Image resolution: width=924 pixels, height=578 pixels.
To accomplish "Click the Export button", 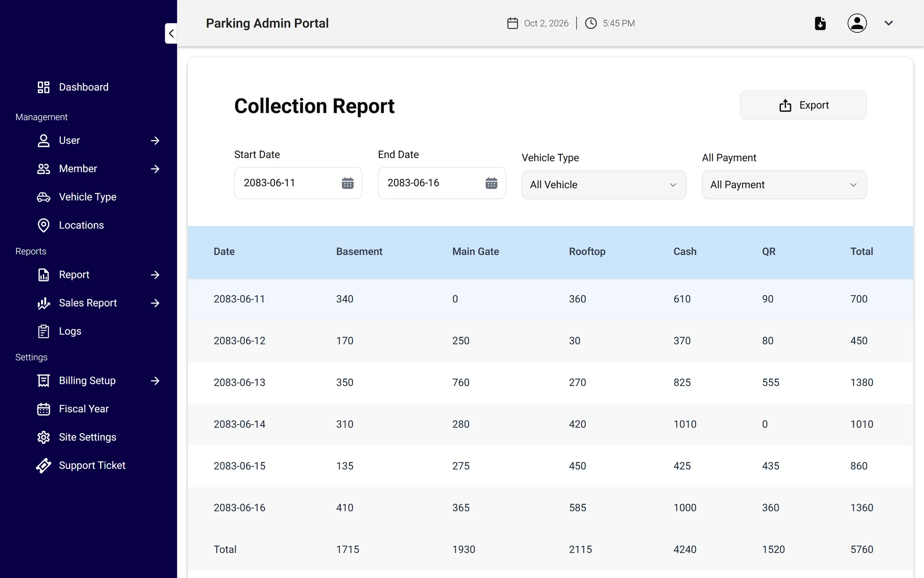I will tap(803, 105).
